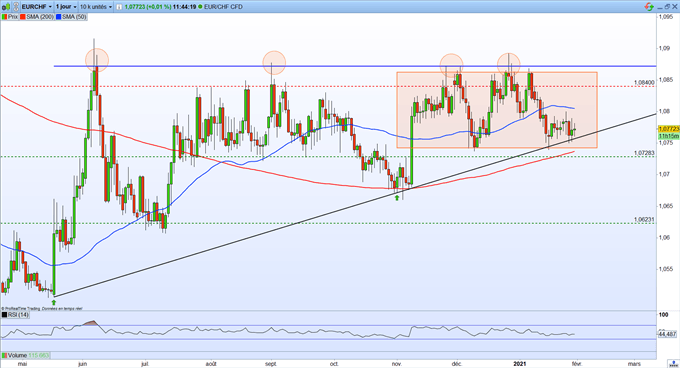This screenshot has width=680, height=368.
Task: Click the red SMA (200) color swatch
Action: point(23,17)
